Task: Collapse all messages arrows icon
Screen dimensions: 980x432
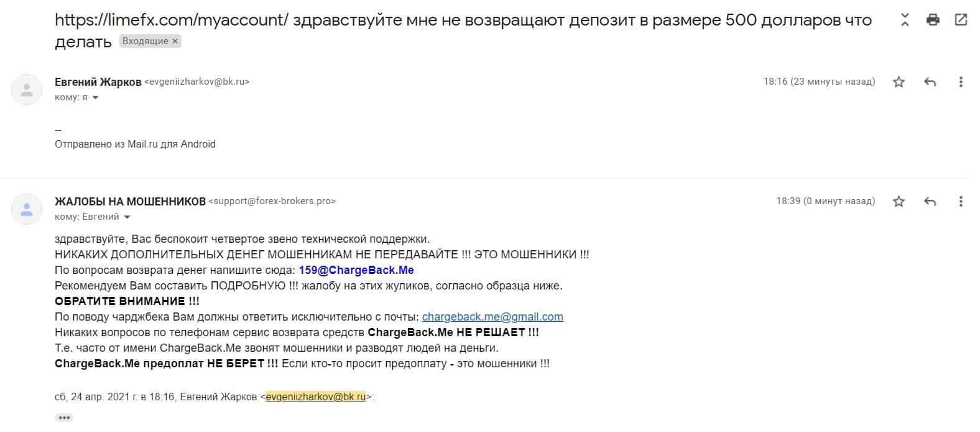Action: pyautogui.click(x=905, y=20)
